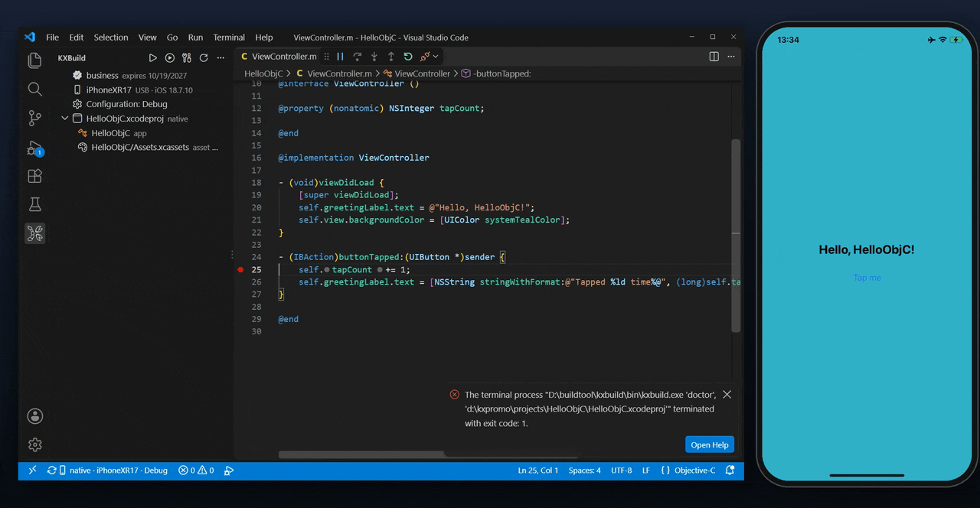980x508 pixels.
Task: Open the Explorer view in activity bar
Action: [34, 60]
